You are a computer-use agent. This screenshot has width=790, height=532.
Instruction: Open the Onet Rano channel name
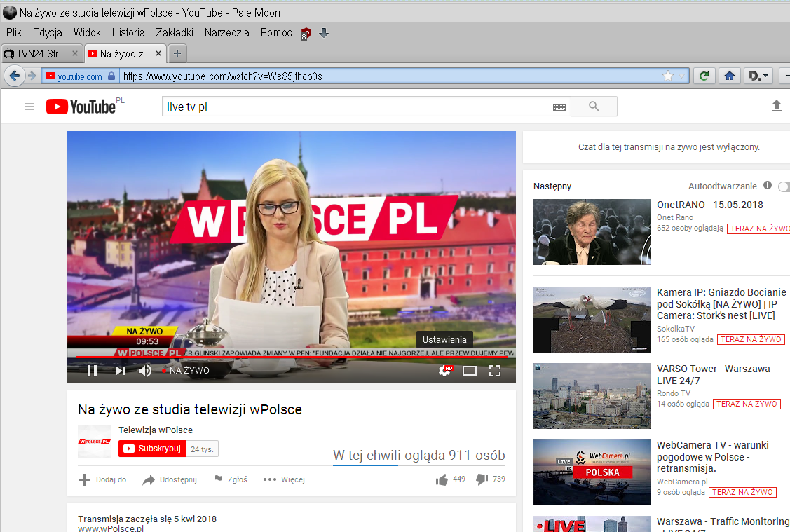674,217
